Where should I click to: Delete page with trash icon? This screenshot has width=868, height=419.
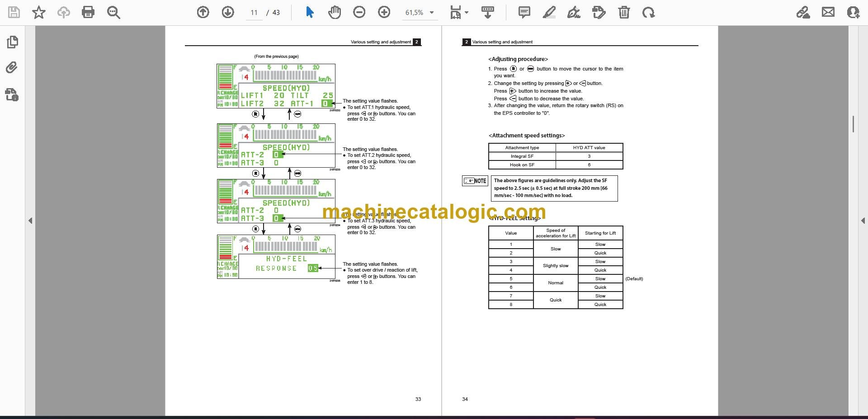click(624, 12)
